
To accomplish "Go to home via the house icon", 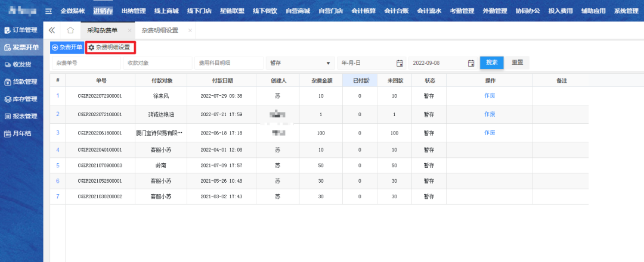I will (x=70, y=30).
